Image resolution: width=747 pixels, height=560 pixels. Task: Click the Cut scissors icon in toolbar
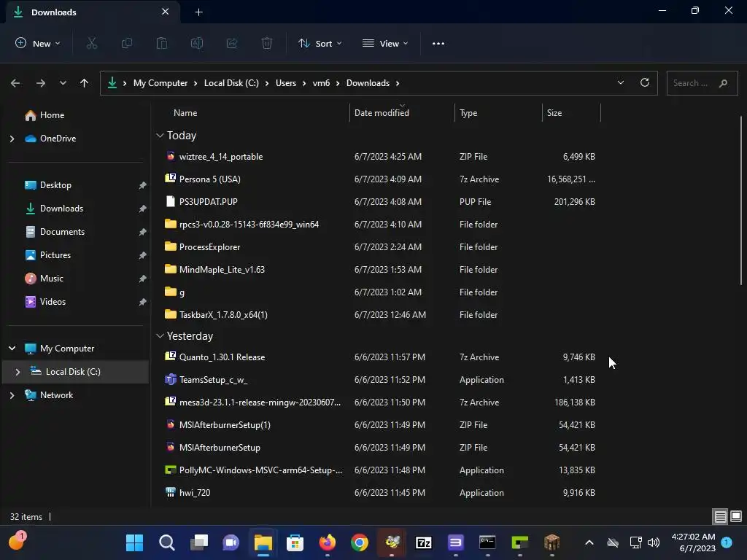click(x=91, y=43)
